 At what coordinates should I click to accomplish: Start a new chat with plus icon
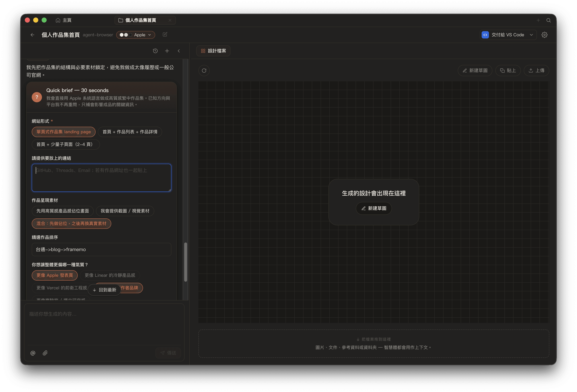coord(167,51)
